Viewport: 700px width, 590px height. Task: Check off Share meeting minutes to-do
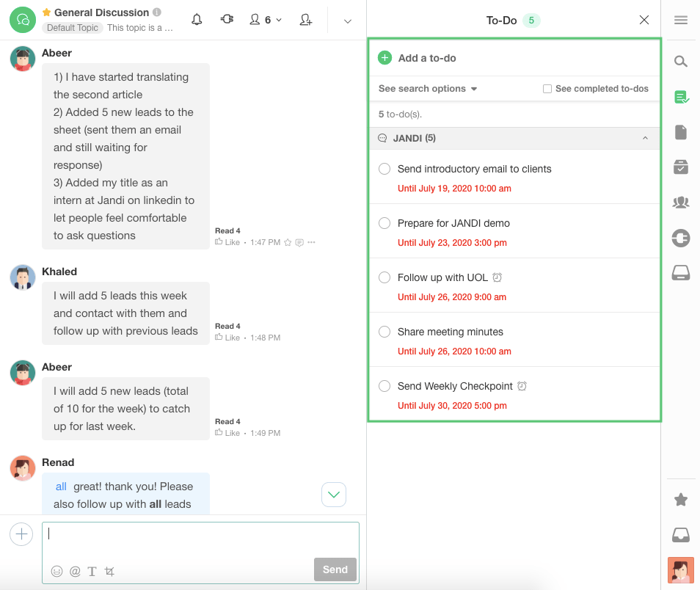(x=384, y=332)
